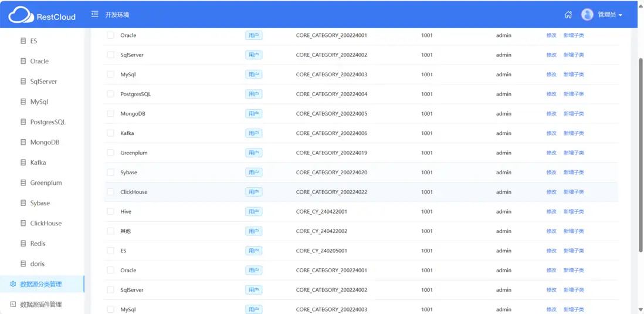Screen dimensions: 644x314
Task: Tick the PostgresSQL row checkbox
Action: pos(110,94)
